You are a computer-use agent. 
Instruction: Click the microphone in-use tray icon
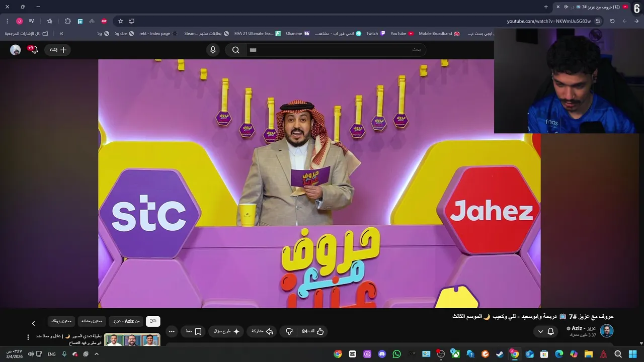(64, 354)
